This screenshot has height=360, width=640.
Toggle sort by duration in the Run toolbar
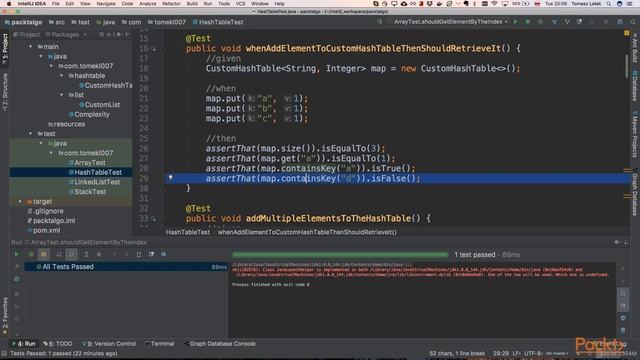[x=71, y=254]
